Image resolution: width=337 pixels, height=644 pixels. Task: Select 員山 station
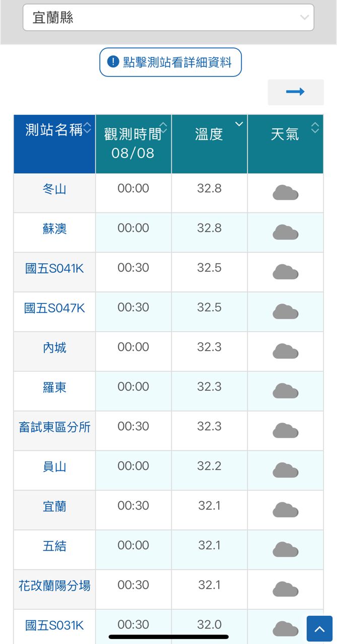pos(54,467)
